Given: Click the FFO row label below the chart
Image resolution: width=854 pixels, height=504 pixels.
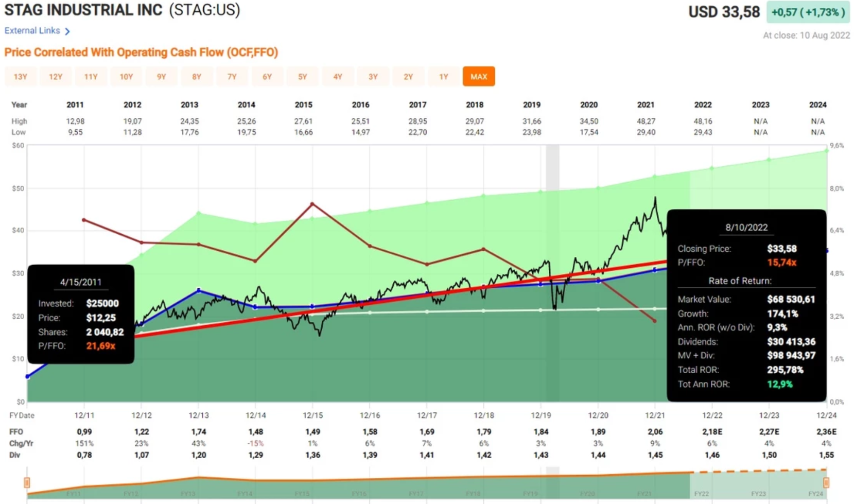Looking at the screenshot, I should (x=15, y=431).
